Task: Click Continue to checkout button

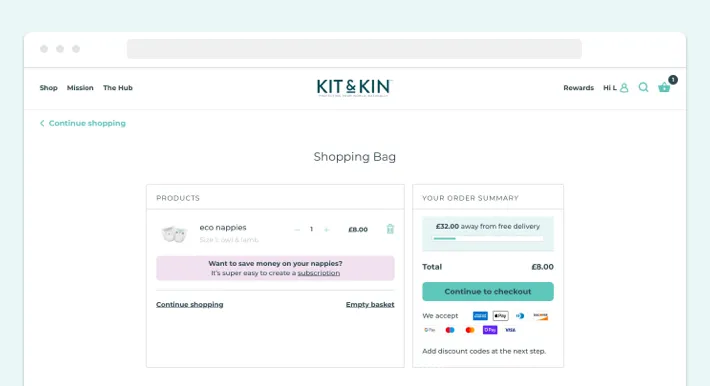Action: 488,291
